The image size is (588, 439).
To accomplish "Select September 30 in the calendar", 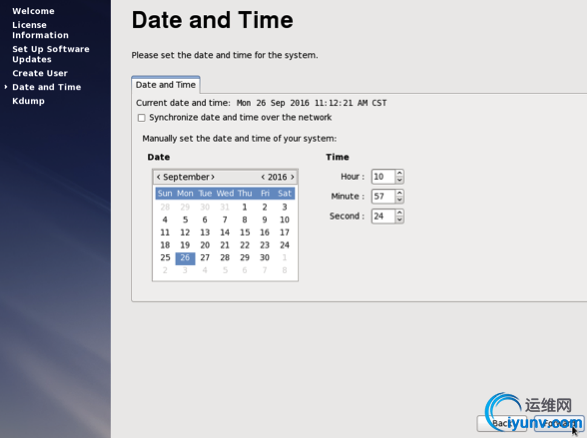I will pyautogui.click(x=264, y=258).
